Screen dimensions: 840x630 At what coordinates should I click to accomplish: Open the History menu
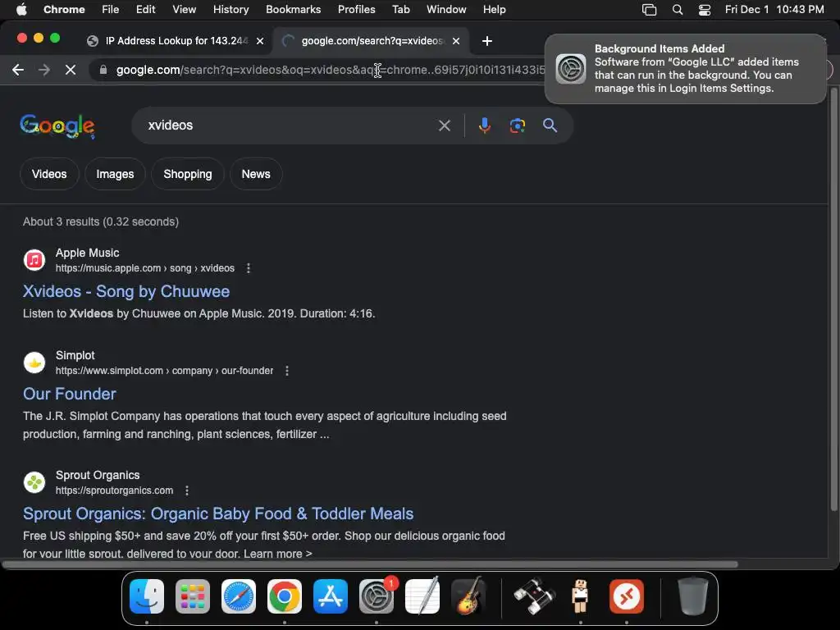[x=231, y=9]
